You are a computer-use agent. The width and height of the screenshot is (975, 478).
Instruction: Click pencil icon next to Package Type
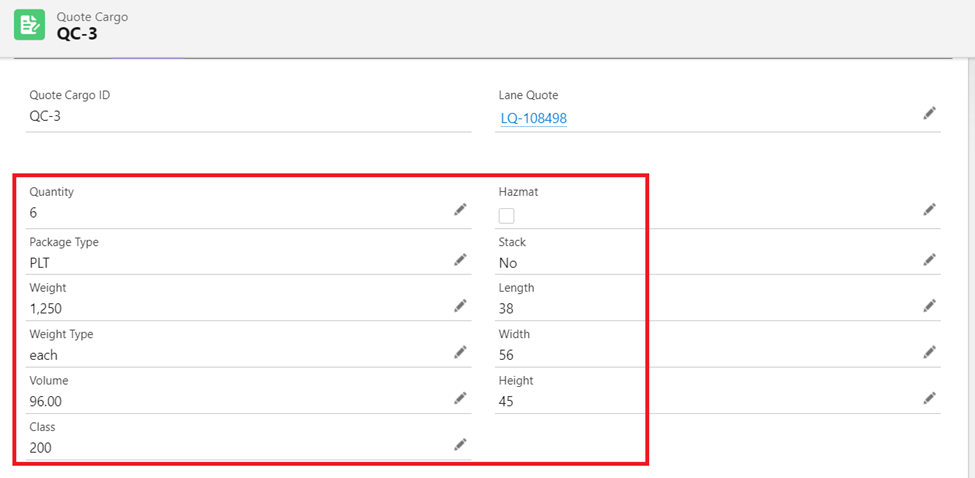pos(460,259)
